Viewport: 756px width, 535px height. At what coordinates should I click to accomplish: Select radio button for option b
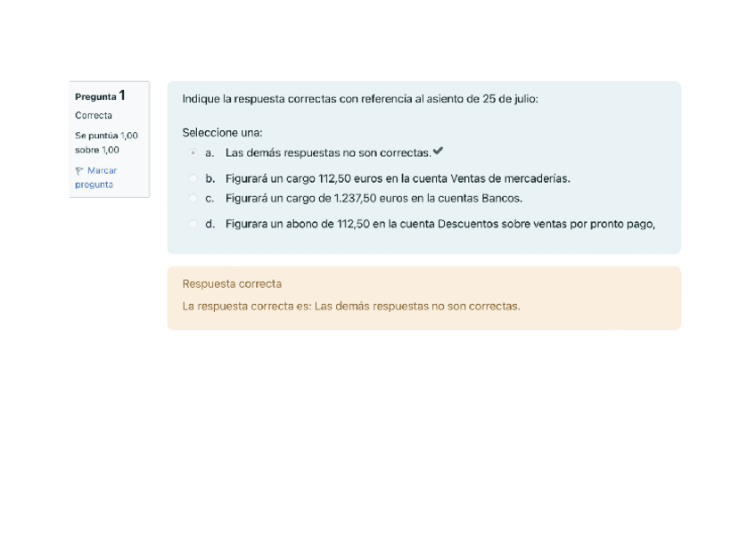[x=193, y=178]
